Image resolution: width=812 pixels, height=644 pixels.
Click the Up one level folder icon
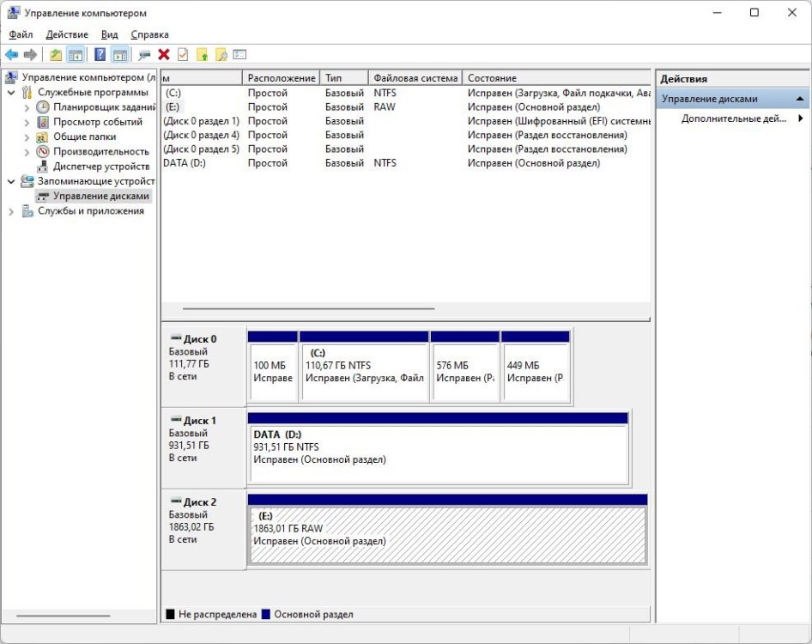[x=56, y=55]
